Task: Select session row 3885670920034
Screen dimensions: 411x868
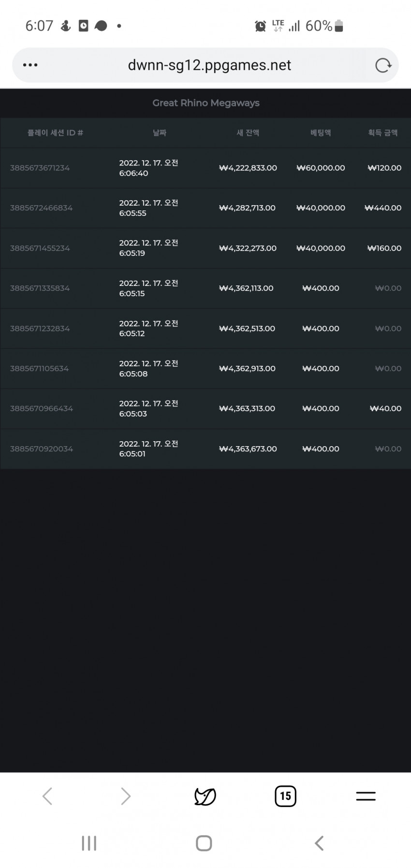Action: coord(205,449)
